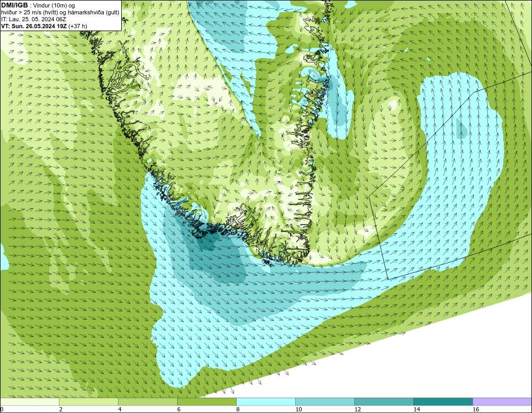
Task: Click the legend scale label '14'
Action: pos(417,409)
